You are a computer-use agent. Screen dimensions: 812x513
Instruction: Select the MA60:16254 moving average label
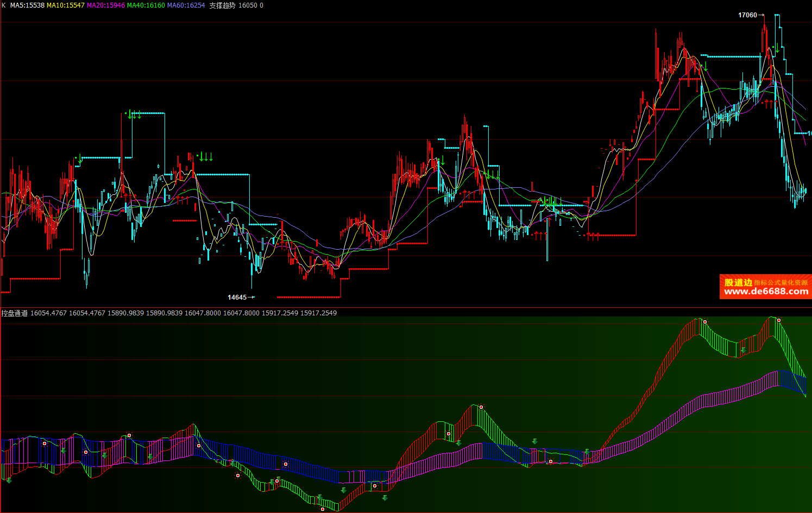(186, 5)
